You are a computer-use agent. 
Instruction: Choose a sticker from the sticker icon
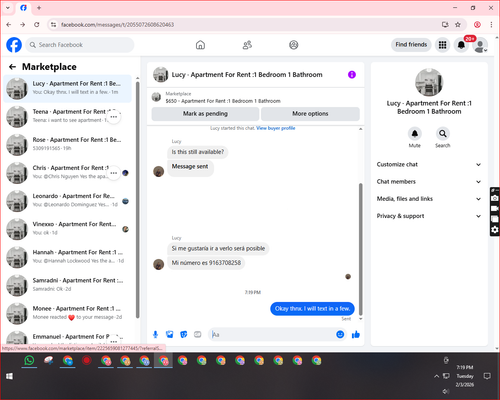pos(184,334)
